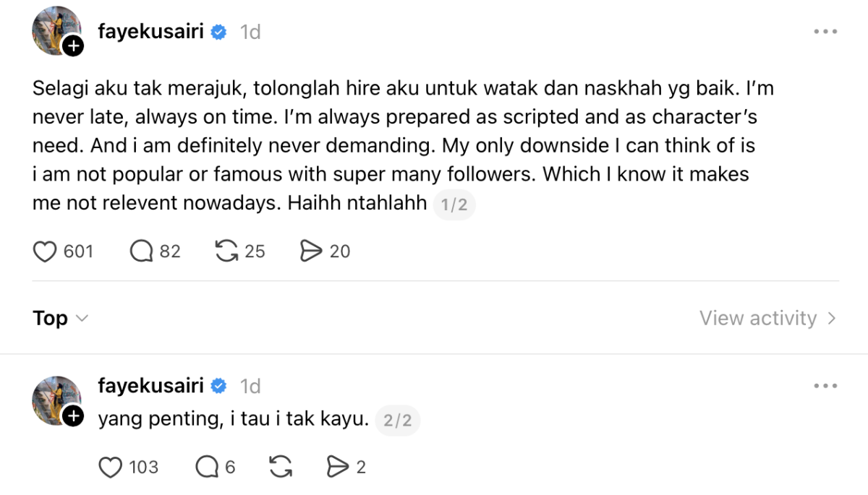Open more options for the first post
Viewport: 868px width, 495px height.
click(825, 32)
